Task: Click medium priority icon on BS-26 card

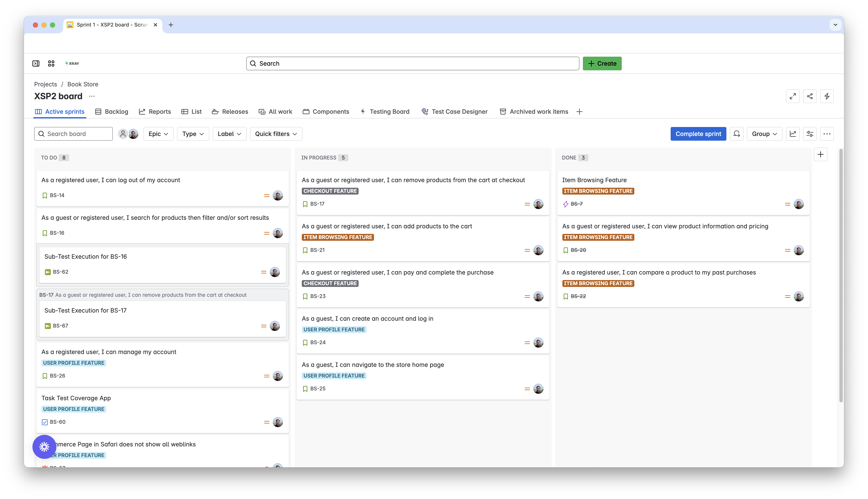Action: [267, 376]
